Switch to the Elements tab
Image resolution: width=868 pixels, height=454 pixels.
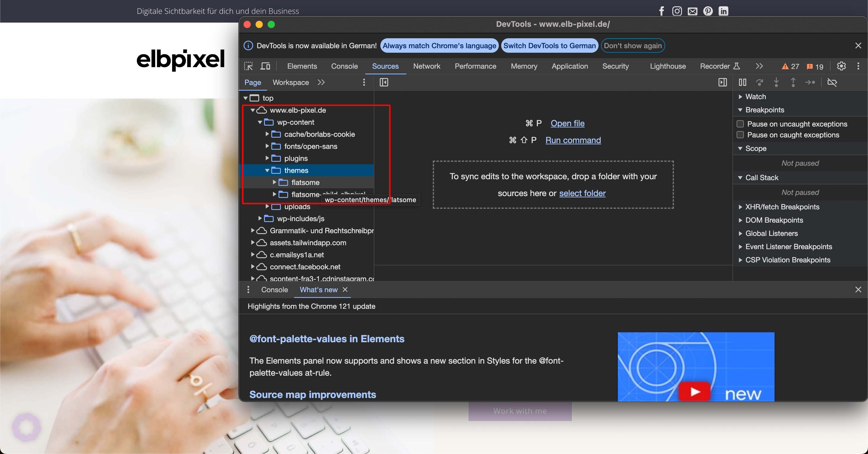point(302,66)
